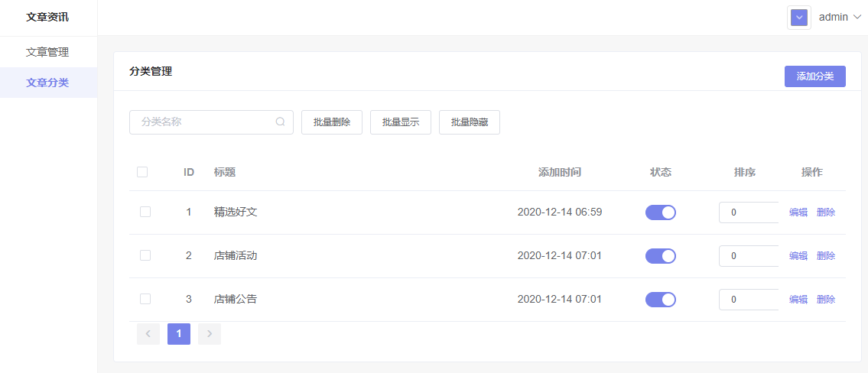
Task: Click the 添加时间 column header
Action: pos(560,172)
